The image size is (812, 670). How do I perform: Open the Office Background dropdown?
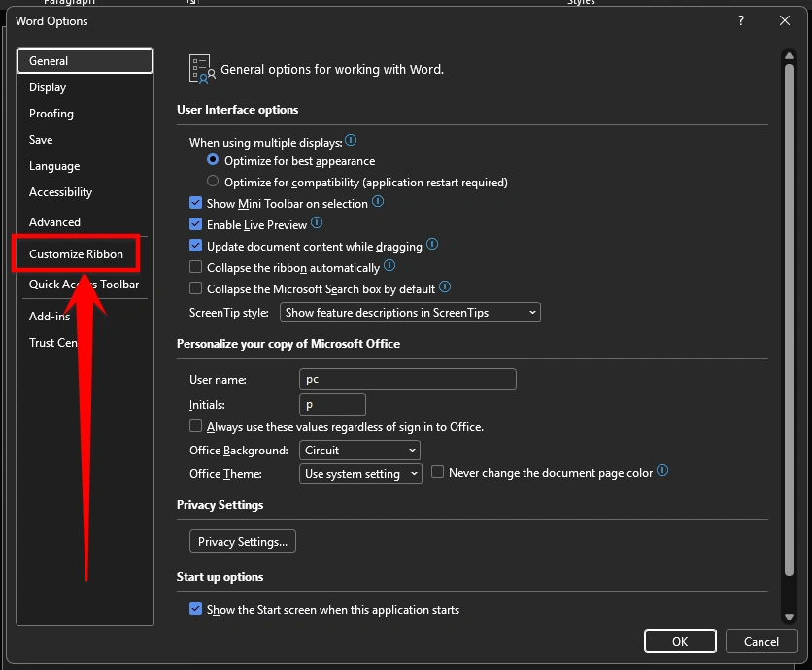[359, 450]
